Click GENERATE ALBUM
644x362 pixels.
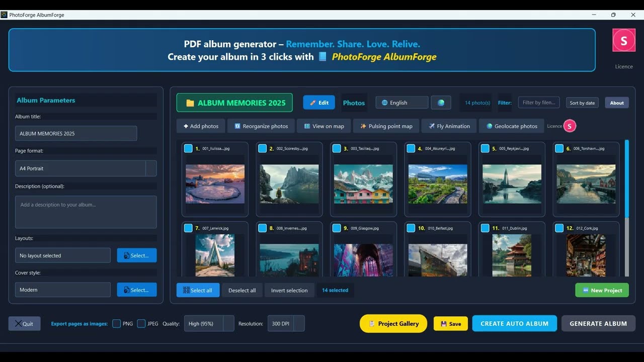[598, 323]
